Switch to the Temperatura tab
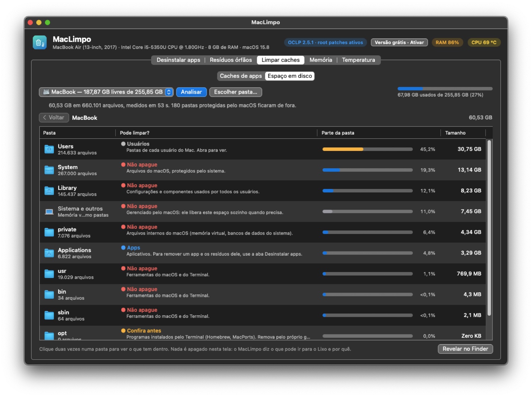The width and height of the screenshot is (532, 397). tap(359, 60)
